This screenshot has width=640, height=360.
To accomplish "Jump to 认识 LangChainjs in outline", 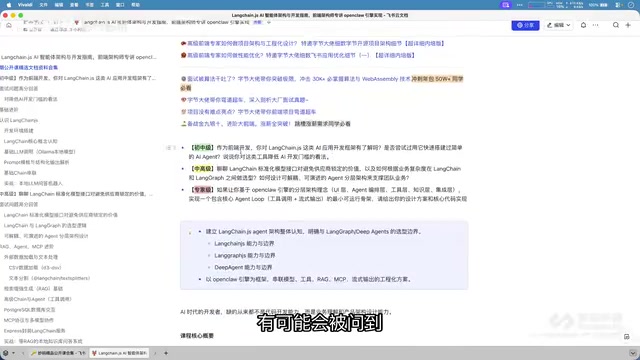I will coord(19,120).
